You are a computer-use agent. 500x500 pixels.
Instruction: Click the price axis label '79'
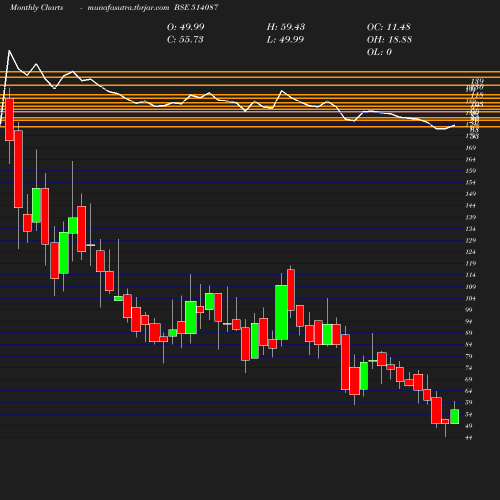469,356
